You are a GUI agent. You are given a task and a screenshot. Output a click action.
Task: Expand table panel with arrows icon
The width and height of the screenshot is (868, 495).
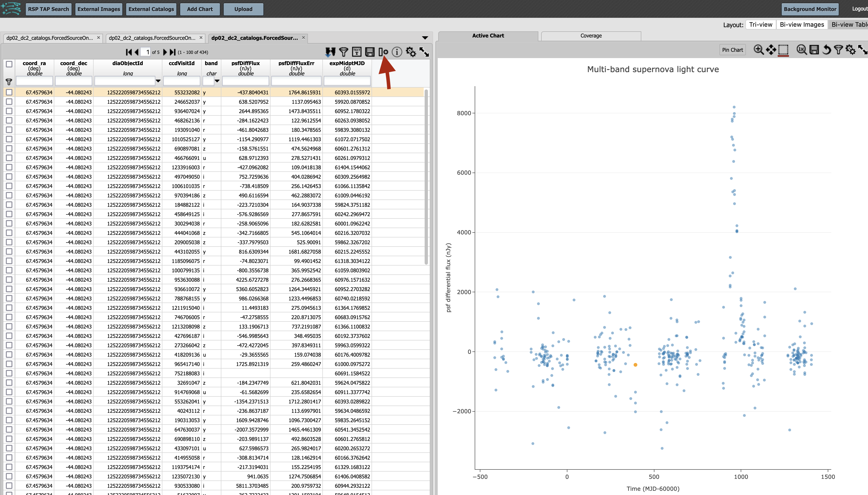(424, 52)
